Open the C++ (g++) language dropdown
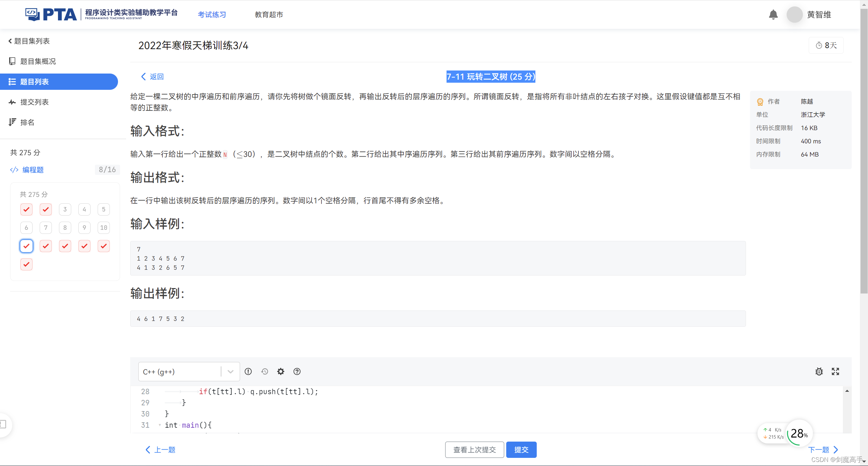 [x=189, y=371]
